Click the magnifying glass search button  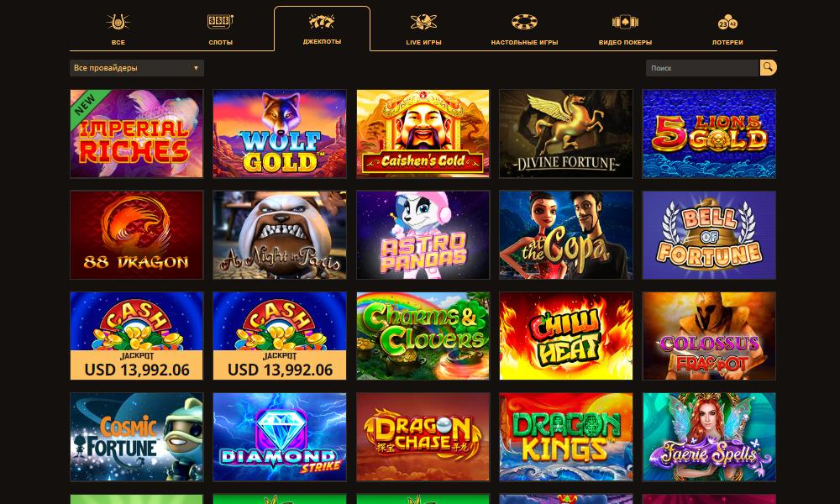click(x=769, y=67)
